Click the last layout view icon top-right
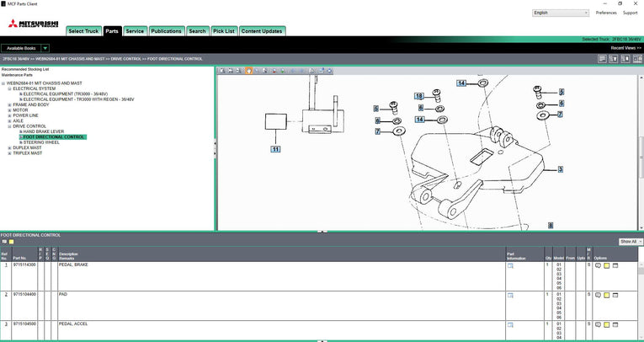This screenshot has height=342, width=644. click(x=636, y=59)
